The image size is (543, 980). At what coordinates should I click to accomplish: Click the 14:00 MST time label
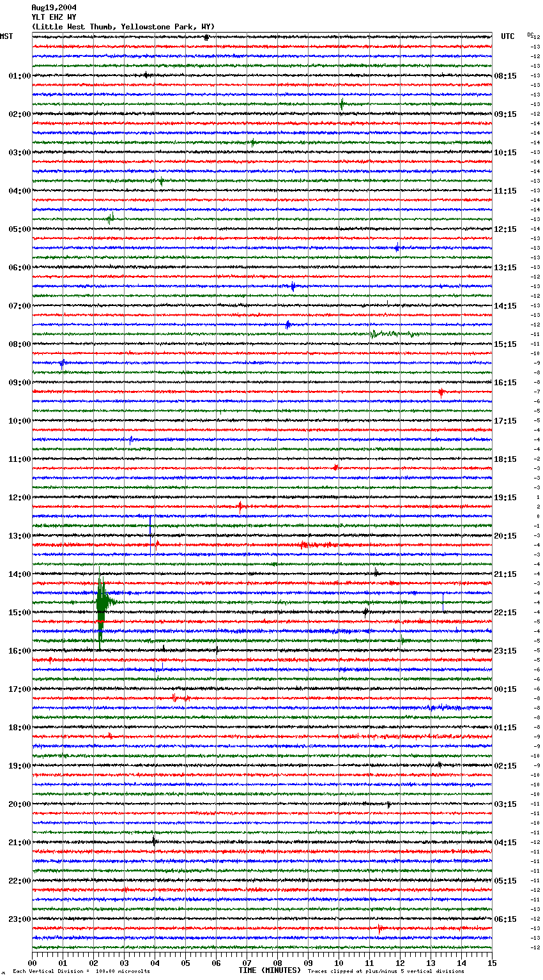20,574
